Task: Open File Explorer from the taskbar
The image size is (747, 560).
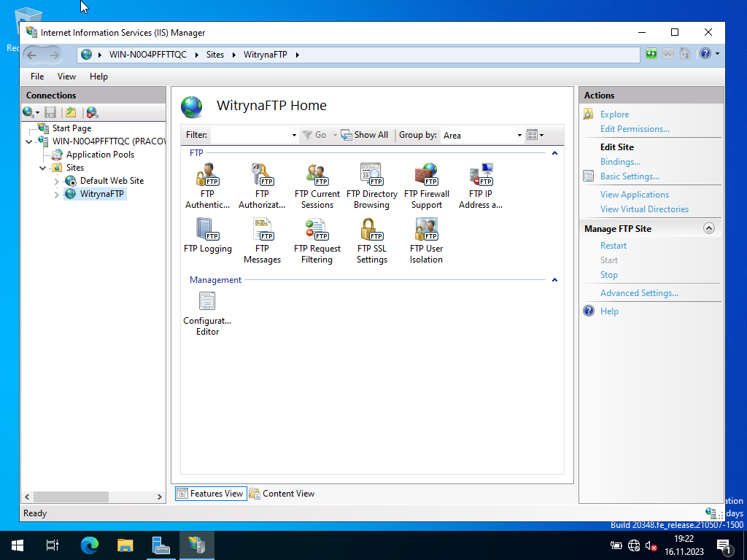Action: pos(125,545)
